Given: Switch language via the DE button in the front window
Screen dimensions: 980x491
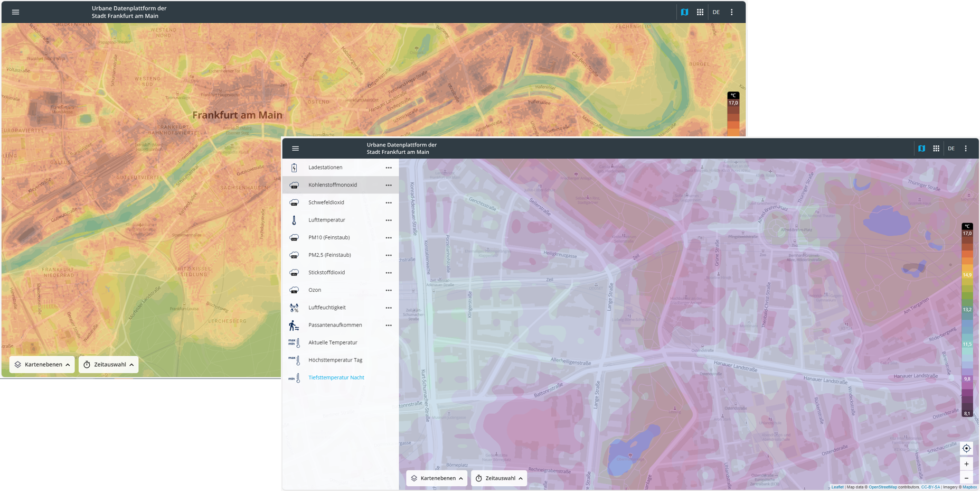Looking at the screenshot, I should pos(951,149).
